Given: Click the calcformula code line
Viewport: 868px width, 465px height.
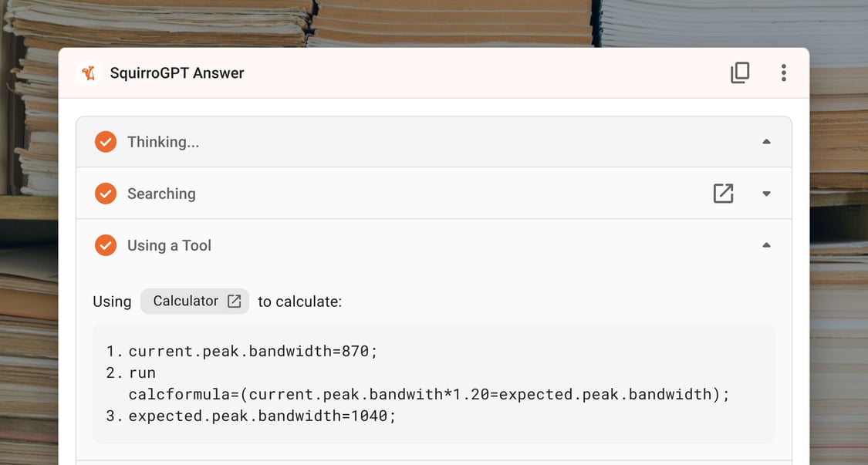Looking at the screenshot, I should tap(428, 395).
